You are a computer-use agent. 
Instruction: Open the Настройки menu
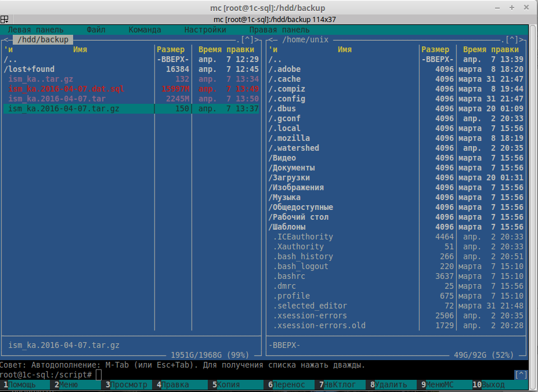pos(205,30)
